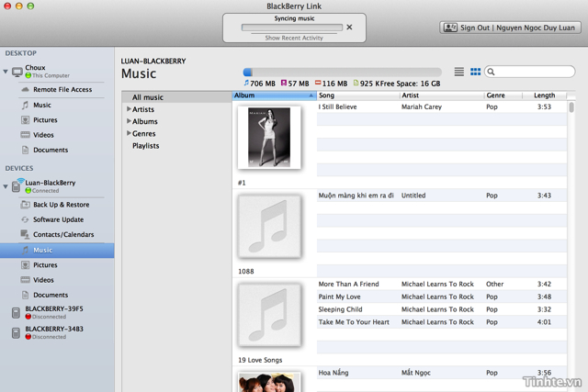This screenshot has height=392, width=588.
Task: Switch to grid view icon
Action: [x=476, y=72]
